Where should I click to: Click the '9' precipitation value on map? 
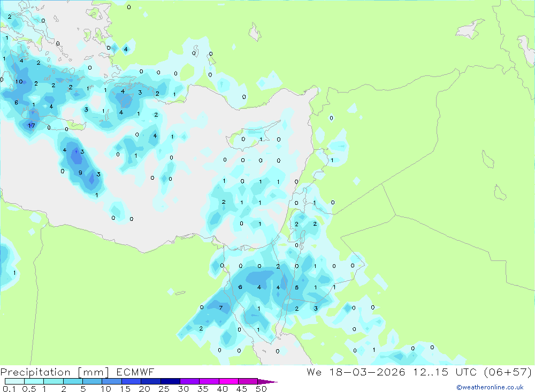[80, 173]
